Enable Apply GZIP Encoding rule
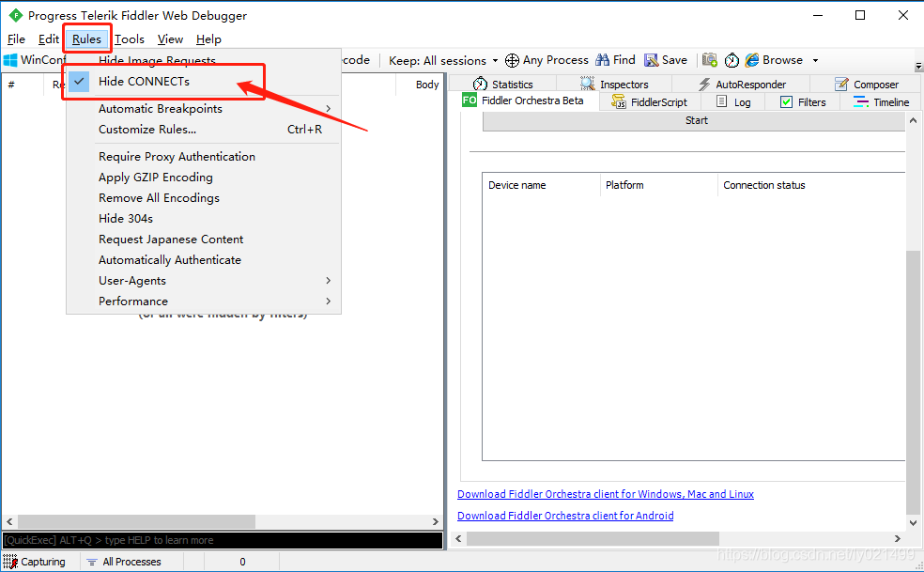The height and width of the screenshot is (572, 924). pyautogui.click(x=204, y=177)
